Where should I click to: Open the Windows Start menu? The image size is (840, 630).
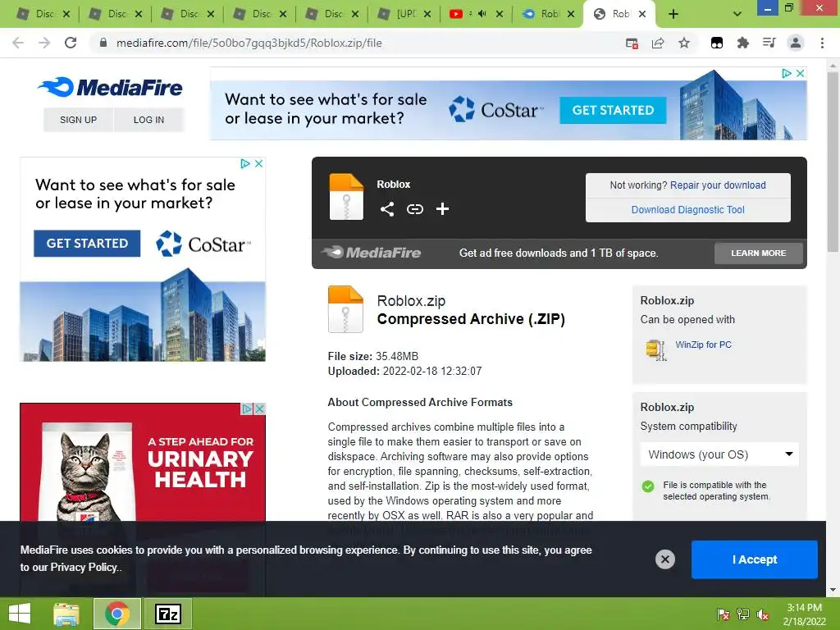[20, 614]
